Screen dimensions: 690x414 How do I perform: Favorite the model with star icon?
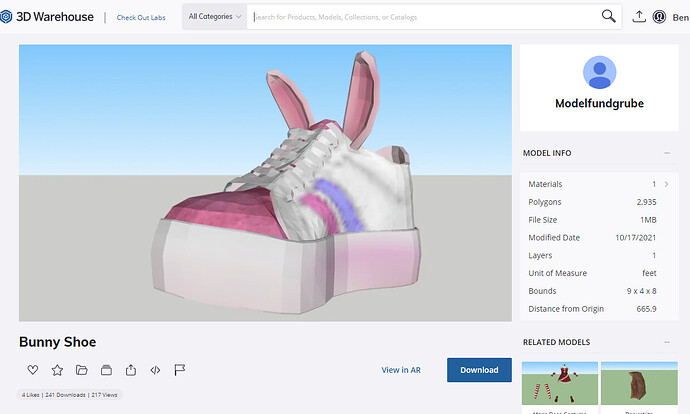click(57, 370)
